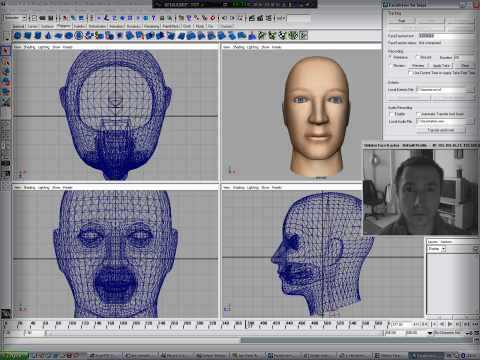
Task: Open Lighting menu in front-view face panel
Action: [44, 188]
